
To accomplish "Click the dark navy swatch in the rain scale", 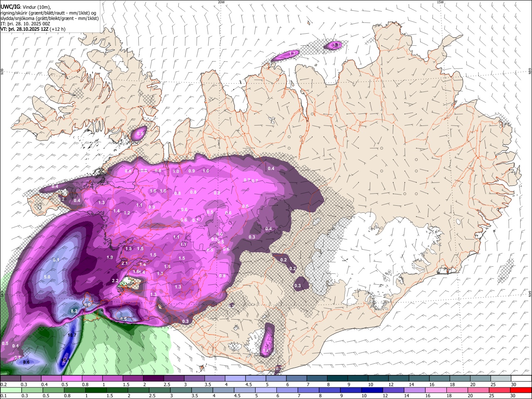I will coord(372,390).
